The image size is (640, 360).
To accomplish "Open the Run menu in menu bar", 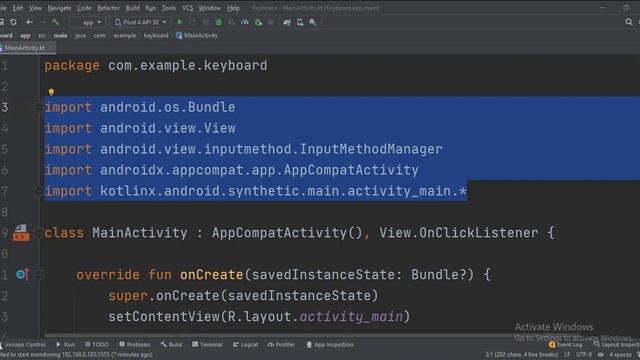I will pyautogui.click(x=151, y=8).
